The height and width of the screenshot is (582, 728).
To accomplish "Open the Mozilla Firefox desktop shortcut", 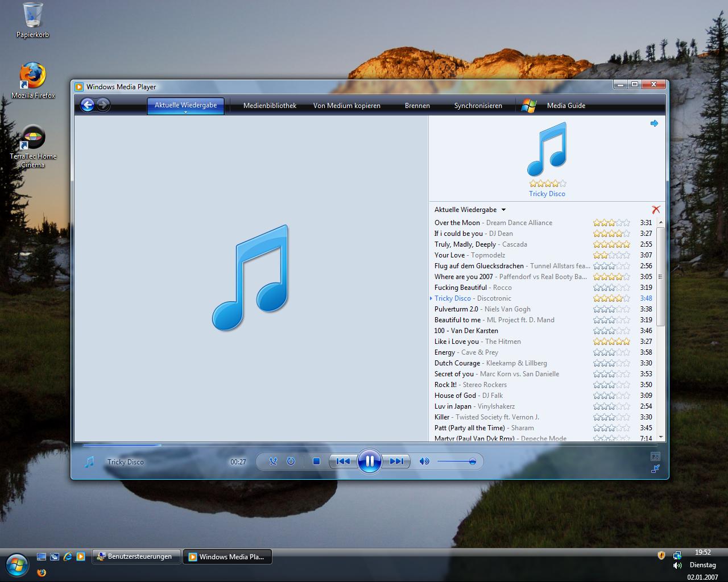I will tap(33, 81).
